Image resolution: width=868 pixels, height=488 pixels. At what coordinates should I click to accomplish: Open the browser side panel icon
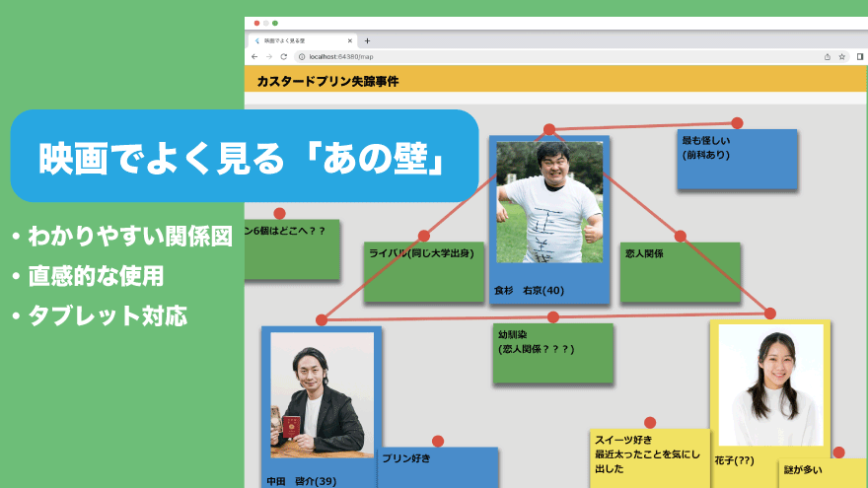coord(860,56)
